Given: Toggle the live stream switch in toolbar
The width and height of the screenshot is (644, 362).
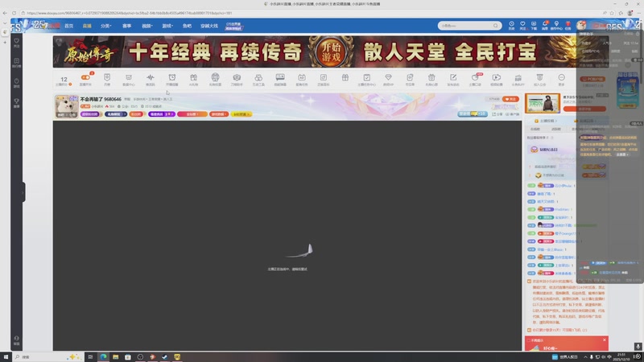Looking at the screenshot, I should click(x=85, y=77).
